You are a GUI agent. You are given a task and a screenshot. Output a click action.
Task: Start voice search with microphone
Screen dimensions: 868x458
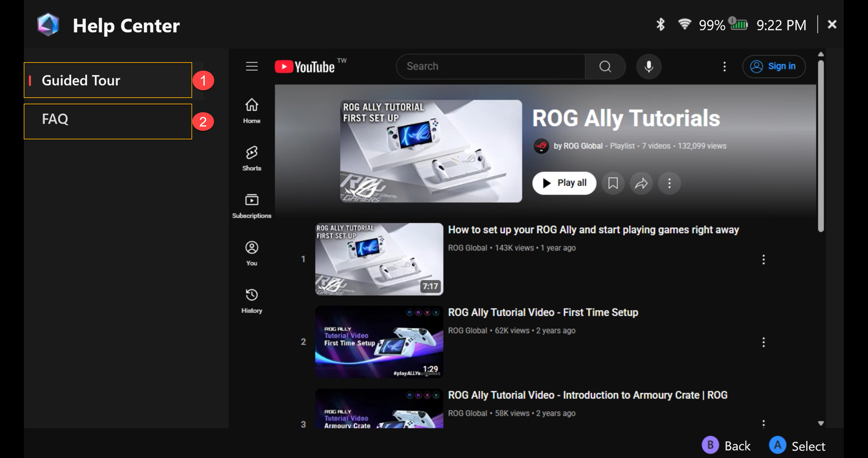click(x=649, y=67)
